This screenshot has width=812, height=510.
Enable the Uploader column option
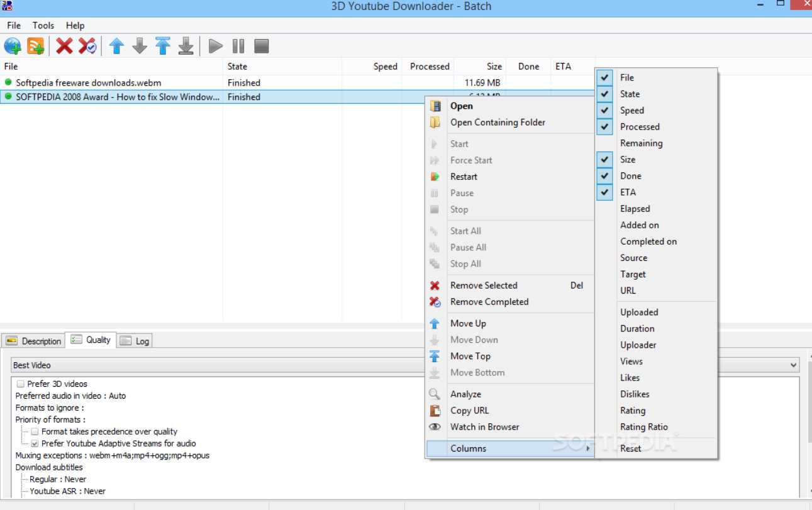[638, 345]
